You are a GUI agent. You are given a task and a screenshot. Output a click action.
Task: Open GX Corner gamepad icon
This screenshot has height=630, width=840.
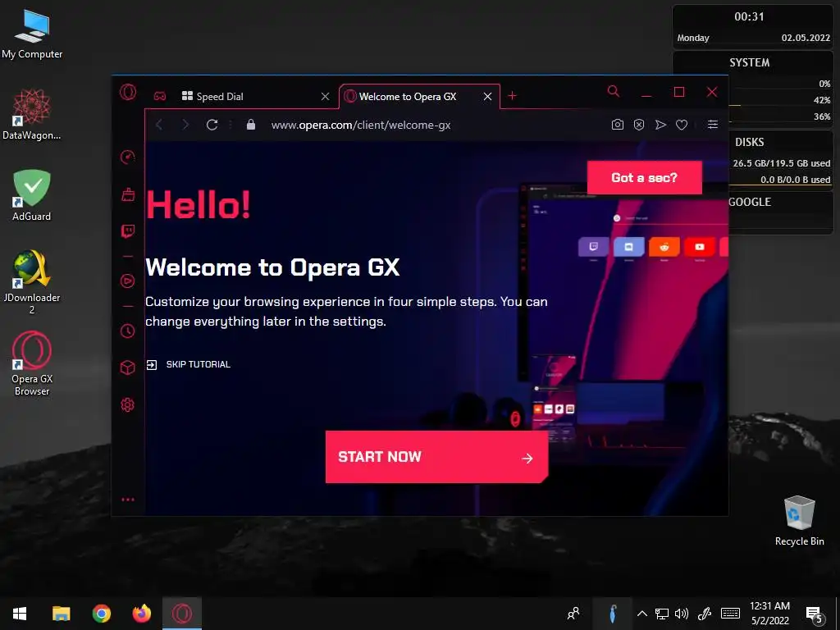click(x=160, y=97)
